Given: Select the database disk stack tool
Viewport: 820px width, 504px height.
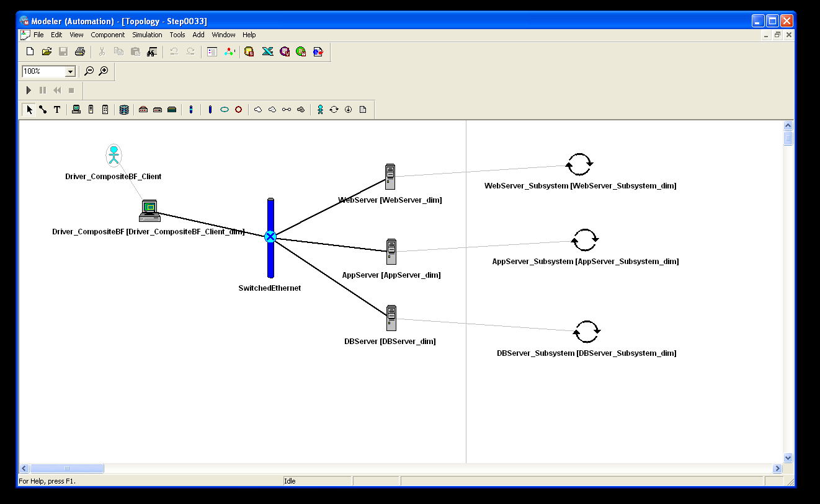Looking at the screenshot, I should [x=124, y=110].
